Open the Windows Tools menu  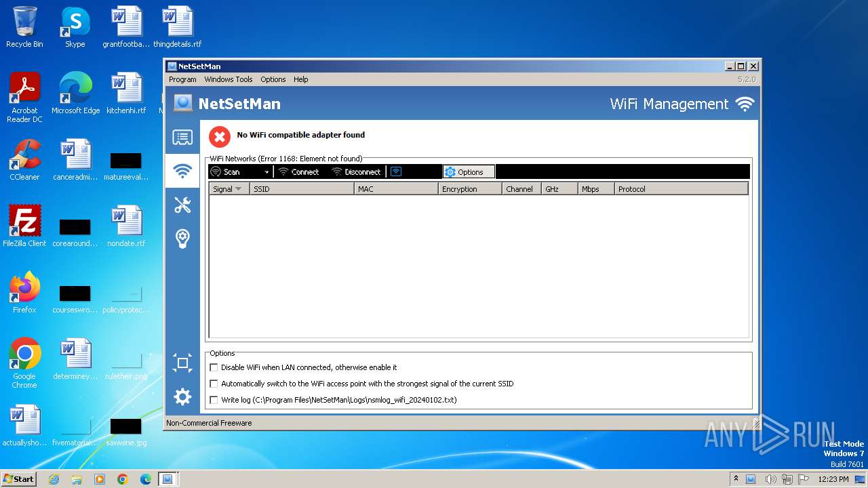click(x=229, y=79)
